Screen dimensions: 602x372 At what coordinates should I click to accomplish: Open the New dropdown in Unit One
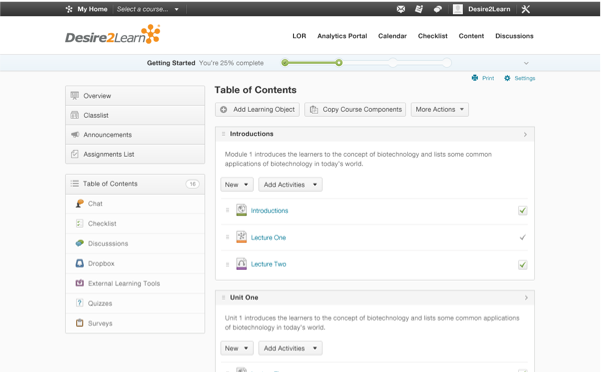pyautogui.click(x=236, y=348)
